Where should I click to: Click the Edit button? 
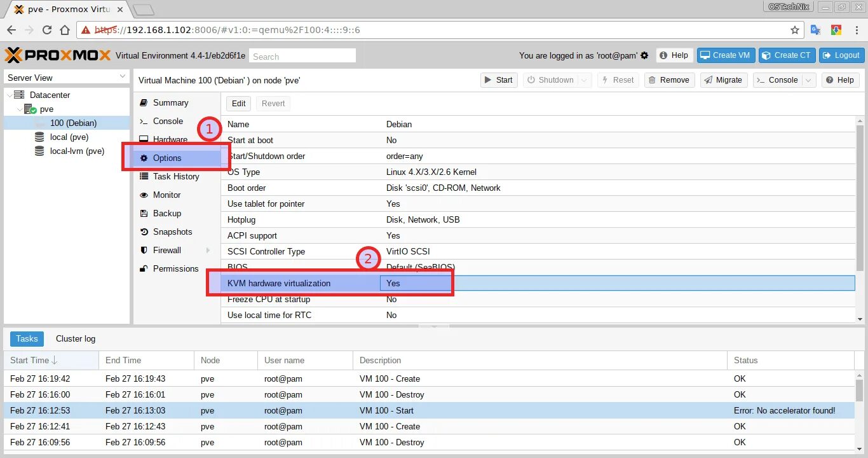click(x=238, y=104)
